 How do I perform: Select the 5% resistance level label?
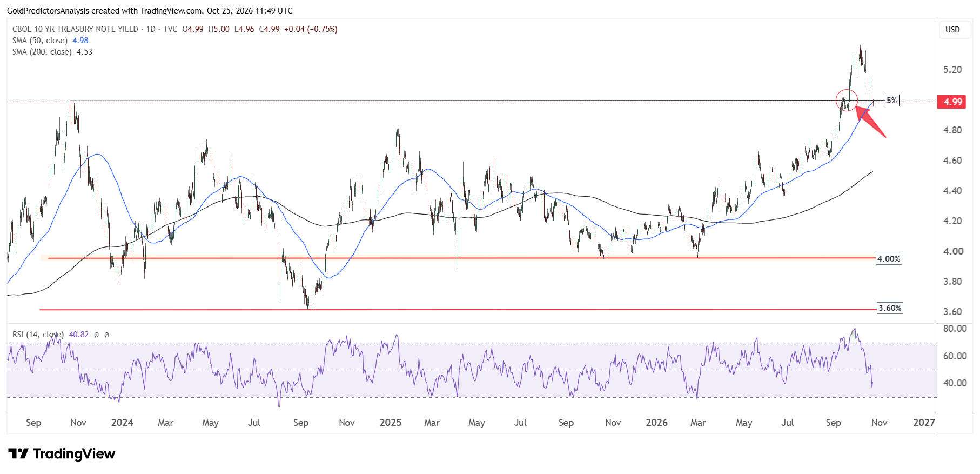[892, 101]
